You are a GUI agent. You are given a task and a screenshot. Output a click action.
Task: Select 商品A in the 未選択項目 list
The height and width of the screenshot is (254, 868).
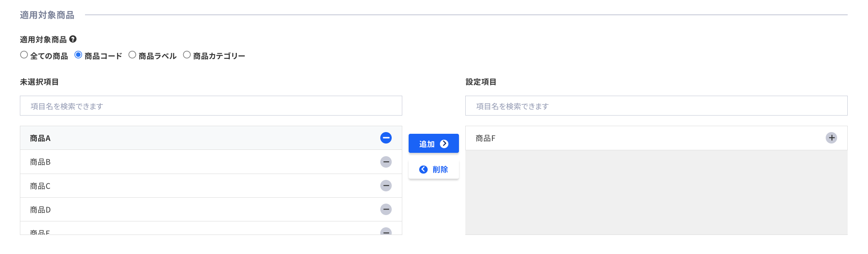coord(169,138)
